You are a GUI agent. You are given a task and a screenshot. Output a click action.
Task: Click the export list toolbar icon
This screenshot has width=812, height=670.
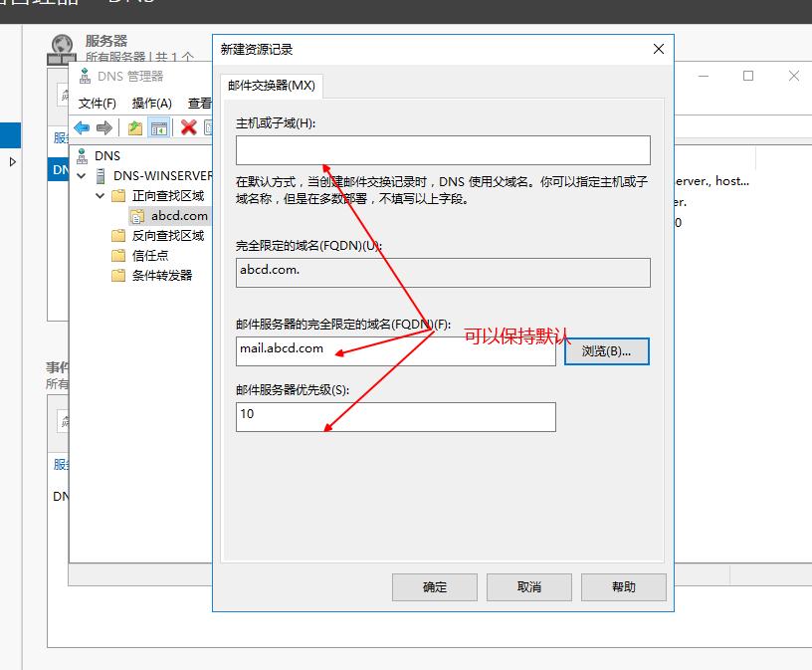coord(133,127)
